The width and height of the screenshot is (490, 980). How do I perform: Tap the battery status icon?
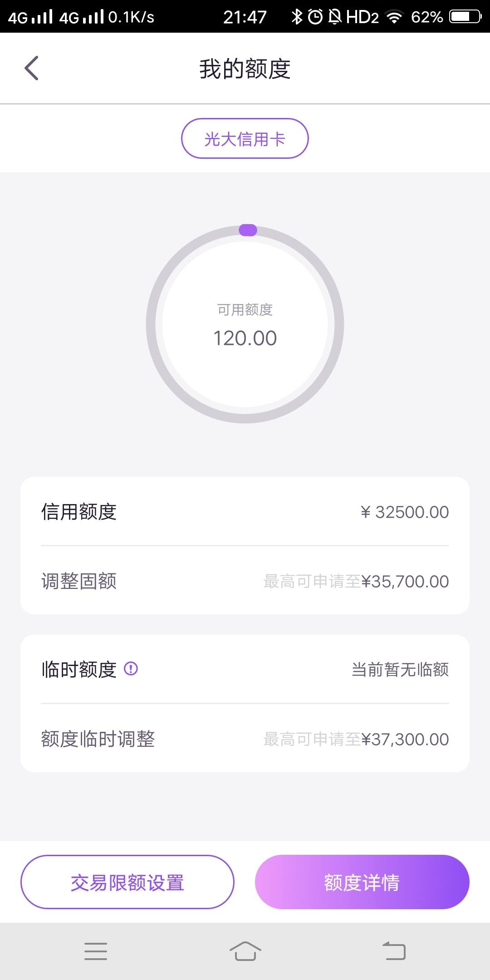pos(465,17)
